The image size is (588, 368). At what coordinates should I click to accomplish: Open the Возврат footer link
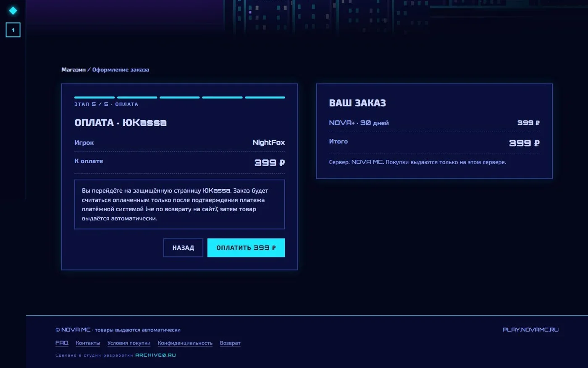(x=230, y=343)
